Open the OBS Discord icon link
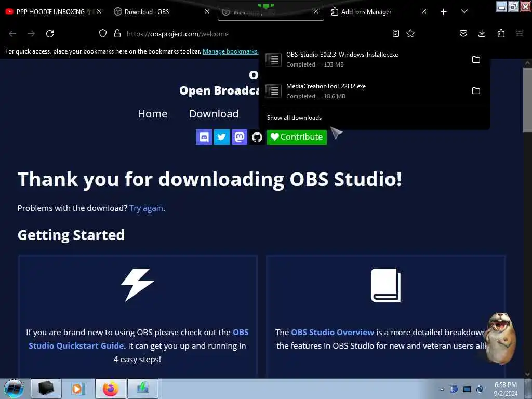This screenshot has width=532, height=399. (204, 137)
